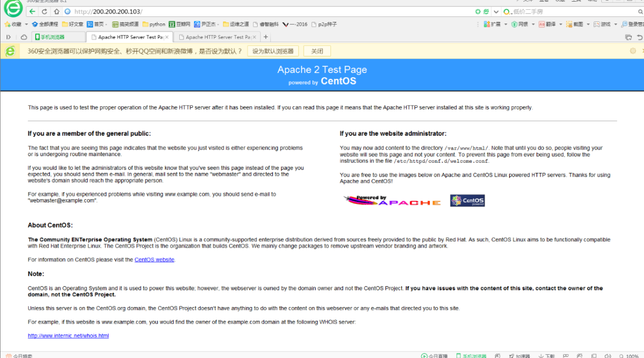This screenshot has width=644, height=358.
Task: Open the python bookmark folder
Action: coord(153,24)
